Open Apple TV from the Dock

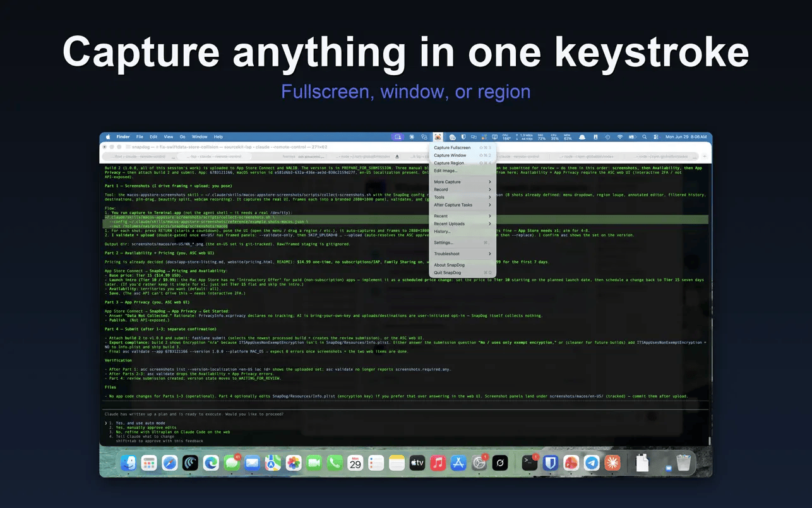[x=417, y=463]
